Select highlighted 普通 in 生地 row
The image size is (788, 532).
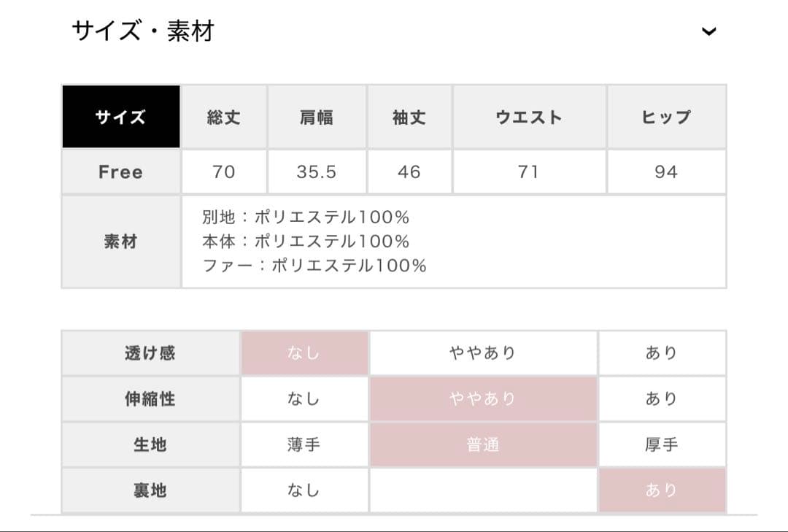(x=483, y=444)
